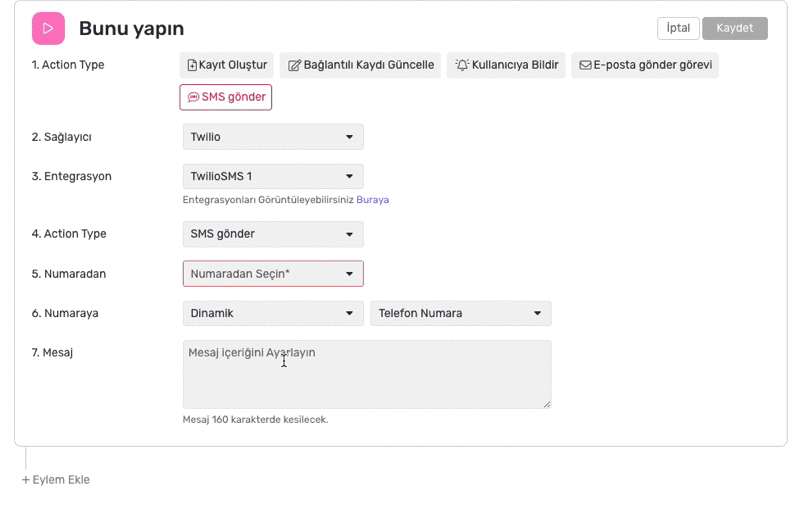Click 'Mesaj 160 karakterde kesilecek.' hint text
Image resolution: width=800 pixels, height=520 pixels.
tap(255, 420)
